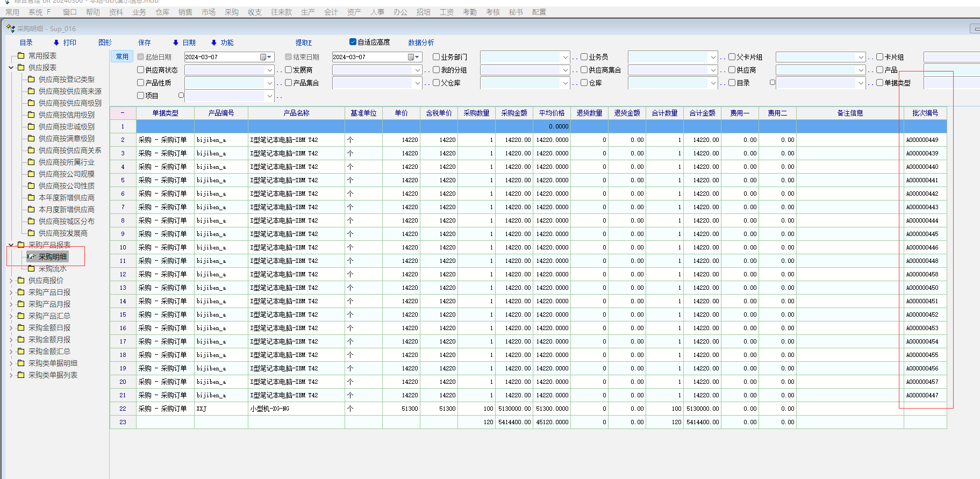The image size is (980, 479).
Task: Expand the 采购金额日报 tree node
Action: [x=11, y=327]
